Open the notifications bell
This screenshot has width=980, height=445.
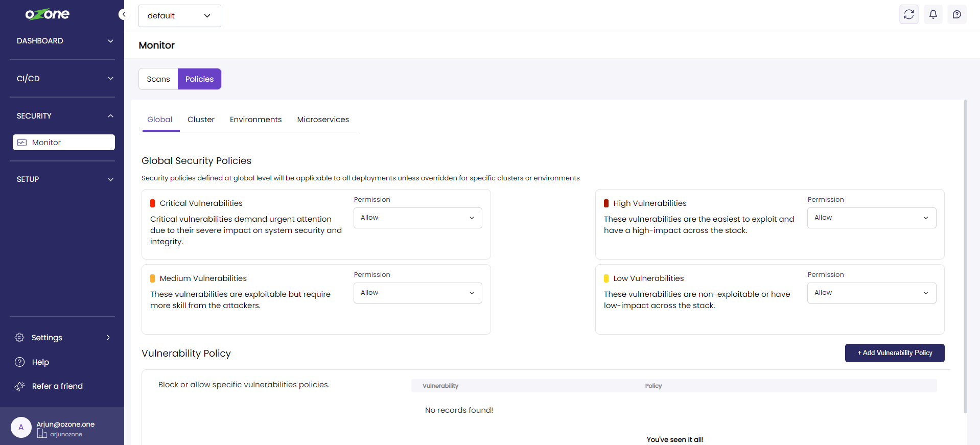click(932, 14)
